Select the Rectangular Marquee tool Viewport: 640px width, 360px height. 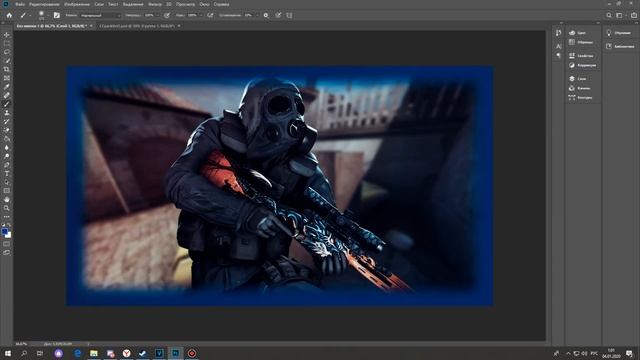[7, 44]
